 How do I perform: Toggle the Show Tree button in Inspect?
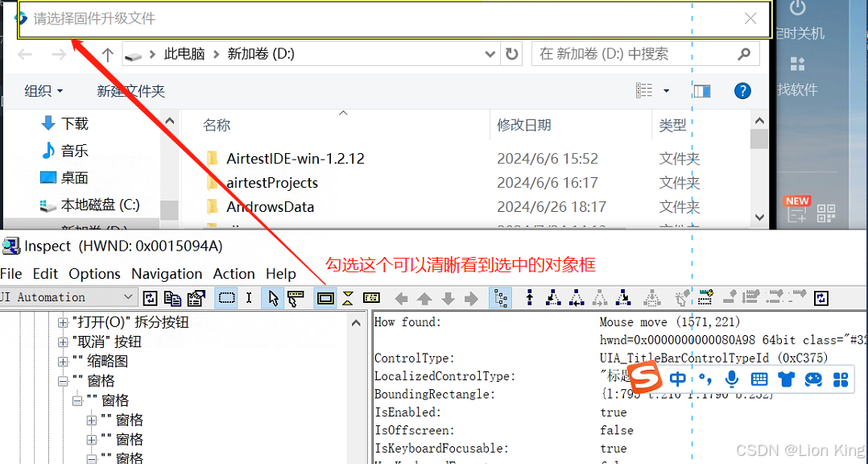[501, 298]
